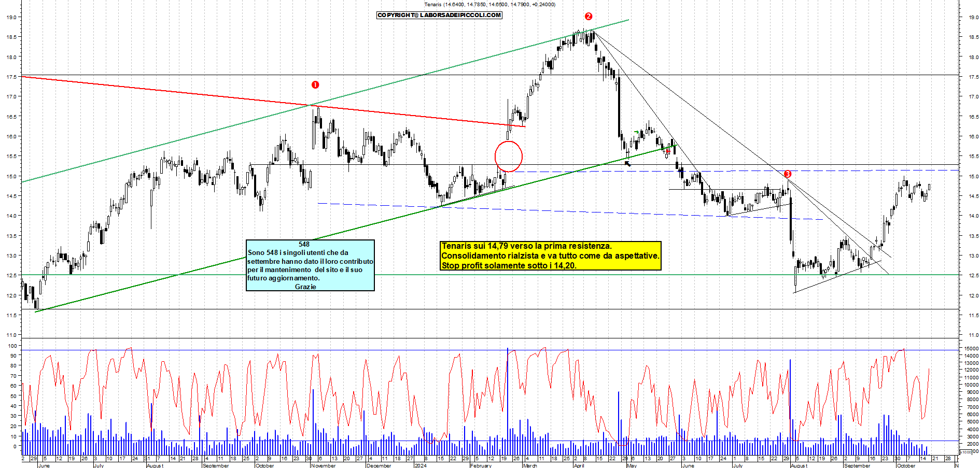Click the x1000 volume multiplier label
Image resolution: width=980 pixels, height=468 pixels.
tap(966, 452)
